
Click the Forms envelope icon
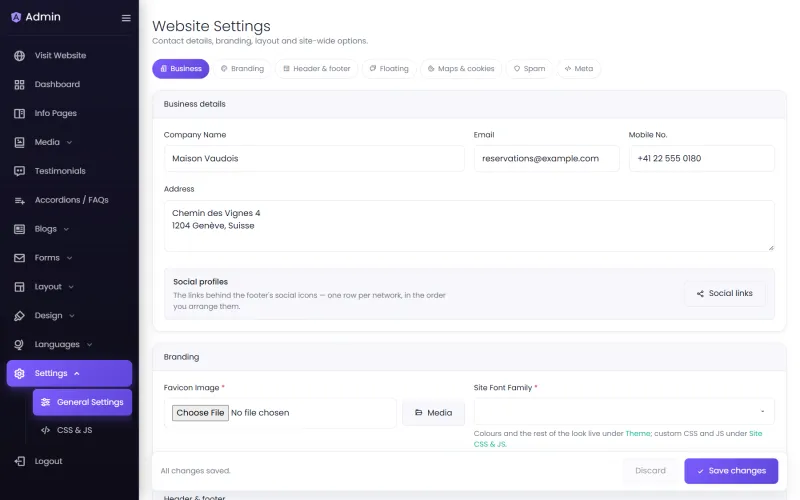click(x=19, y=258)
